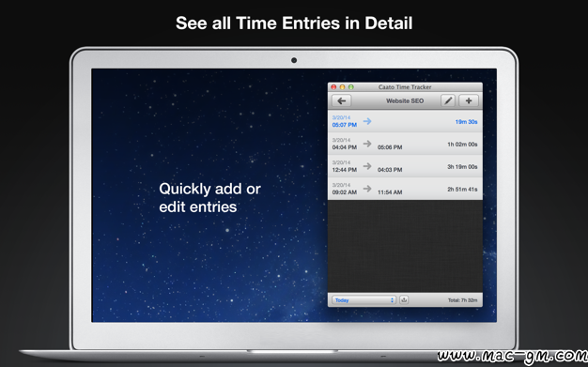Click the 05:06 PM end time
The image size is (588, 367).
click(390, 147)
